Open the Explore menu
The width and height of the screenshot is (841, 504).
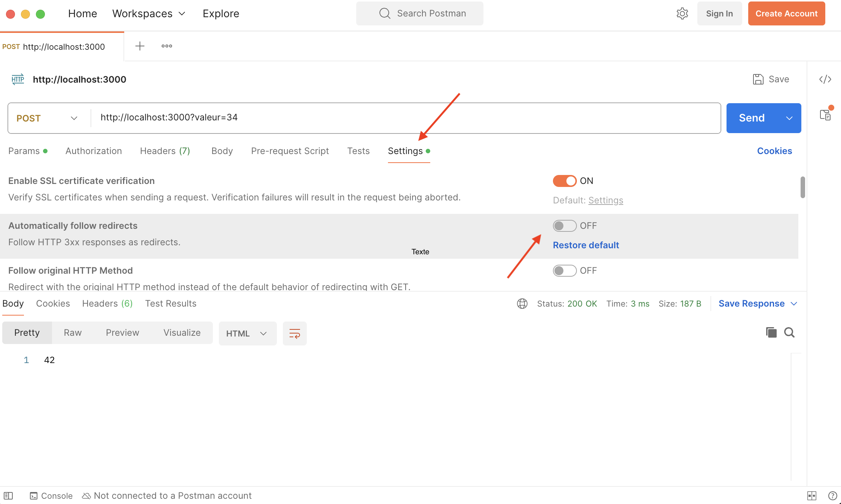click(x=221, y=13)
